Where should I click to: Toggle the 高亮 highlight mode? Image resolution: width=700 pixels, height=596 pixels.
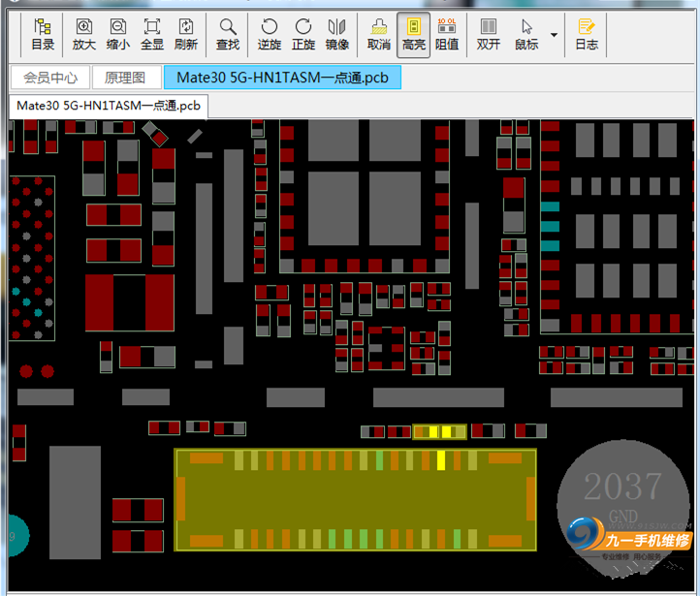point(413,35)
